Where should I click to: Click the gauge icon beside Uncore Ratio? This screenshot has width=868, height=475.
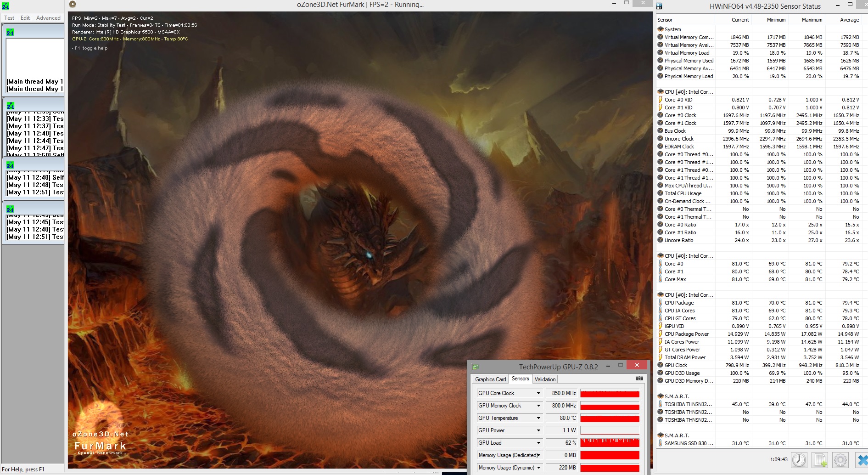click(661, 240)
